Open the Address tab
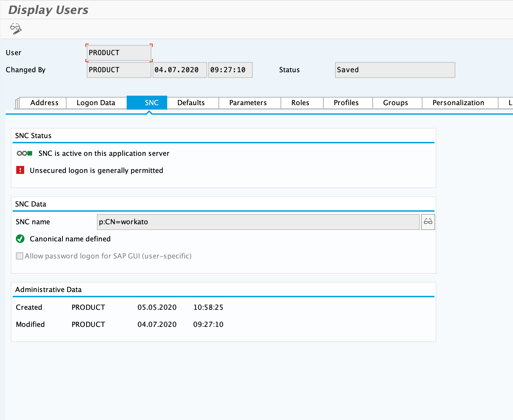The height and width of the screenshot is (420, 513). (44, 103)
